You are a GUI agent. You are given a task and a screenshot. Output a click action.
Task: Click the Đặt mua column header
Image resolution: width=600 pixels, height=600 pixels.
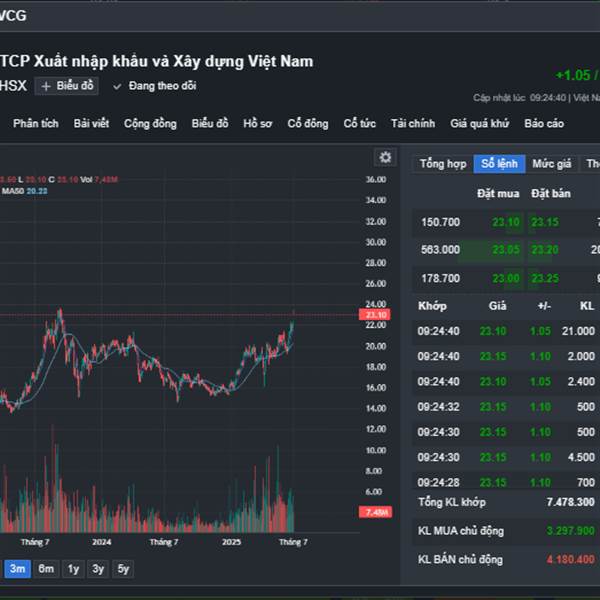498,194
